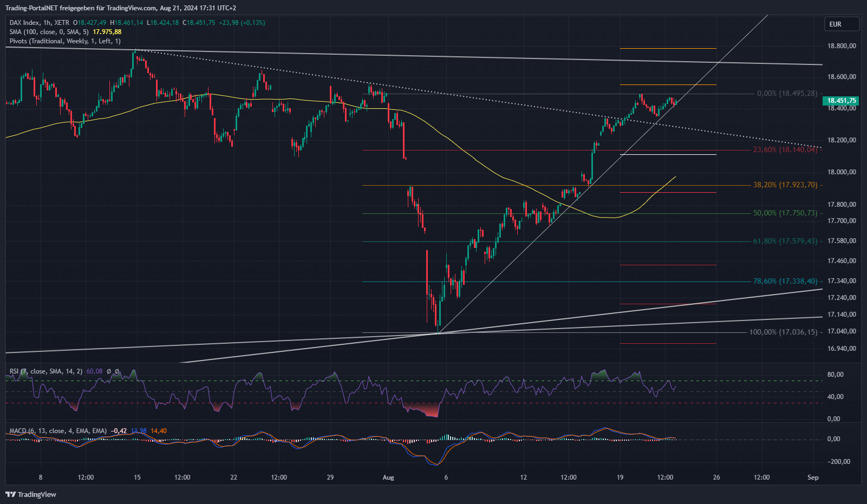The image size is (867, 504).
Task: Click the 80,00 level on the RSI scale
Action: (835, 375)
